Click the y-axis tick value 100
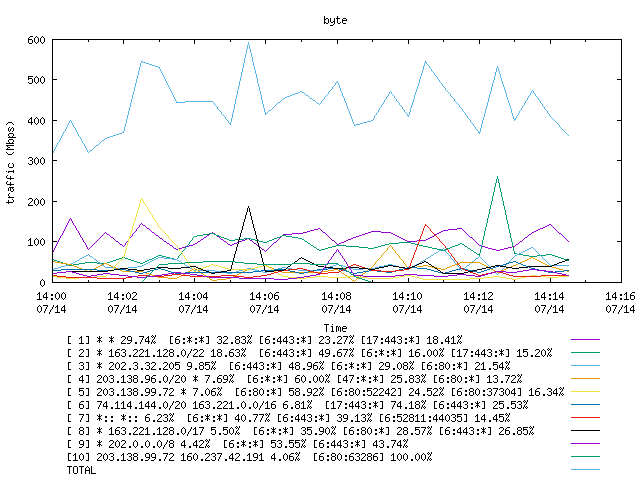Viewport: 640px width, 480px height. [x=36, y=242]
